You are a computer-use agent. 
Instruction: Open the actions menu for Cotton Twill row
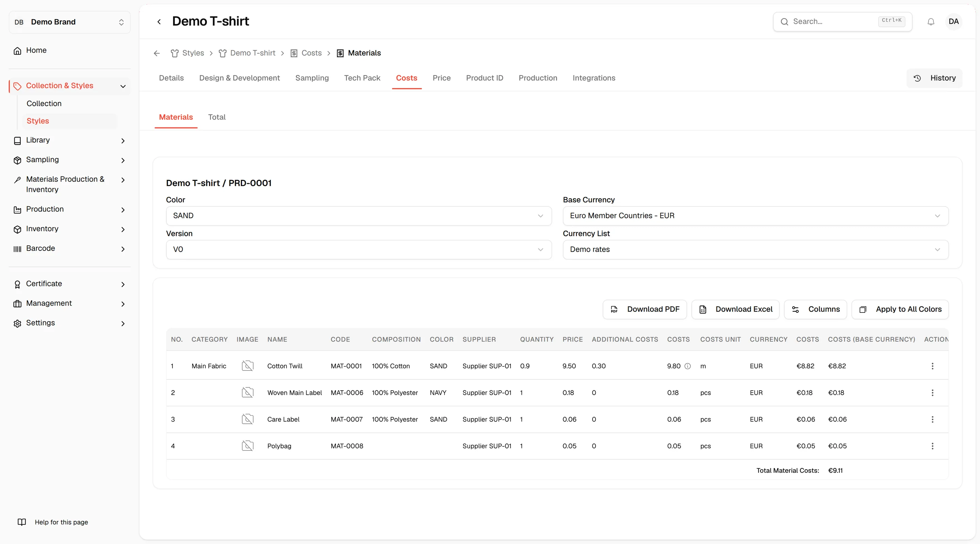932,366
